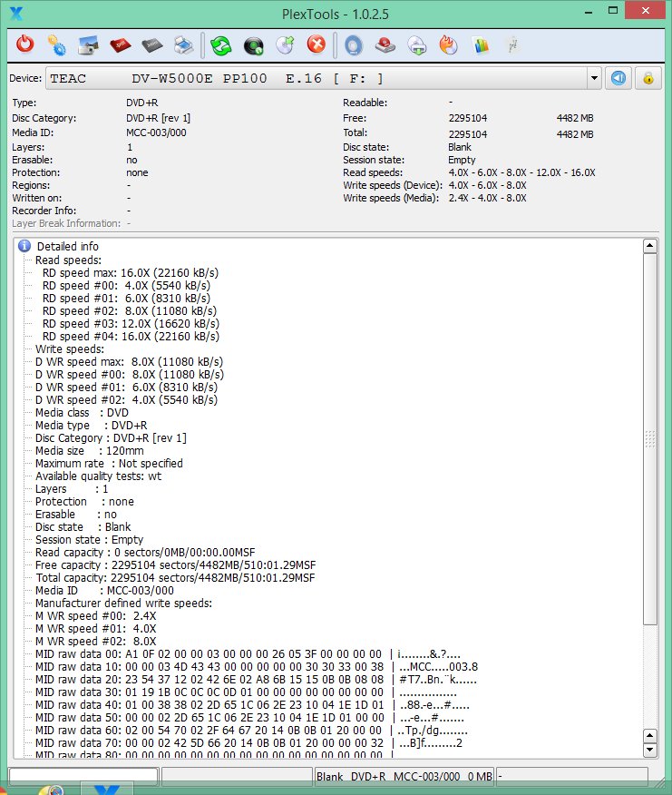Click the PlexTools X logo in title bar
This screenshot has height=795, width=672.
pos(16,14)
